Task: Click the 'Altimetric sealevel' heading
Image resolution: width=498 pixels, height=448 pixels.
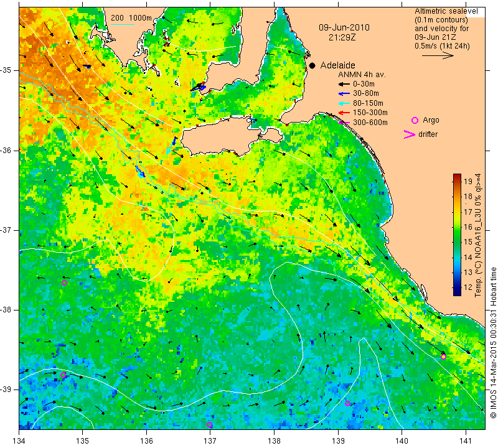Action: [x=446, y=11]
